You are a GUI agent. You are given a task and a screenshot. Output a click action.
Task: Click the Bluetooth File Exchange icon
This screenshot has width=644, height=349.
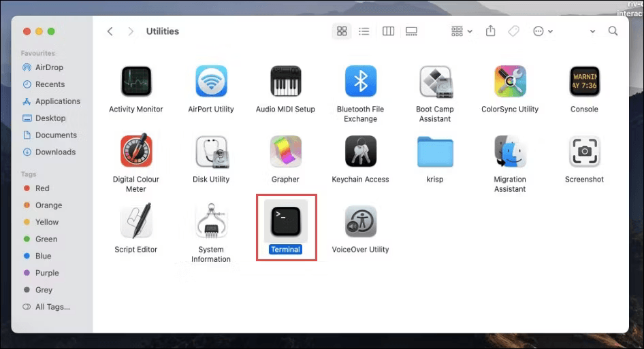coord(360,81)
